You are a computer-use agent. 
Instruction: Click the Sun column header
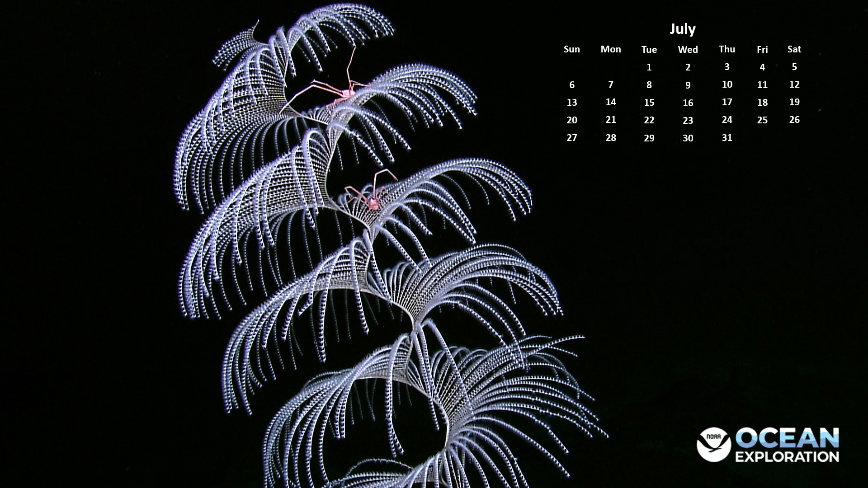point(571,49)
